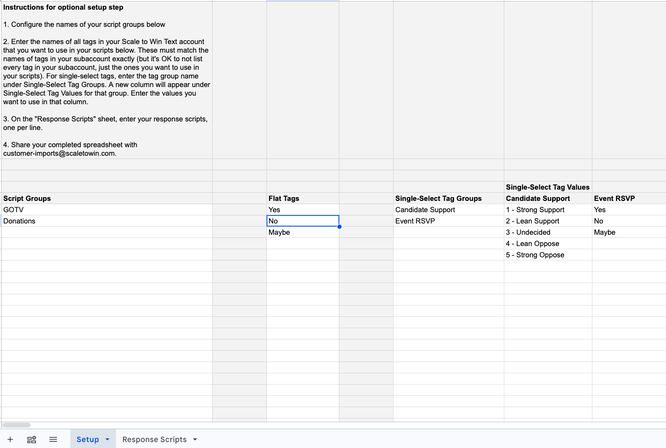The width and height of the screenshot is (666, 448).
Task: Select the Maybe cell under Event RSVP
Action: coord(629,232)
